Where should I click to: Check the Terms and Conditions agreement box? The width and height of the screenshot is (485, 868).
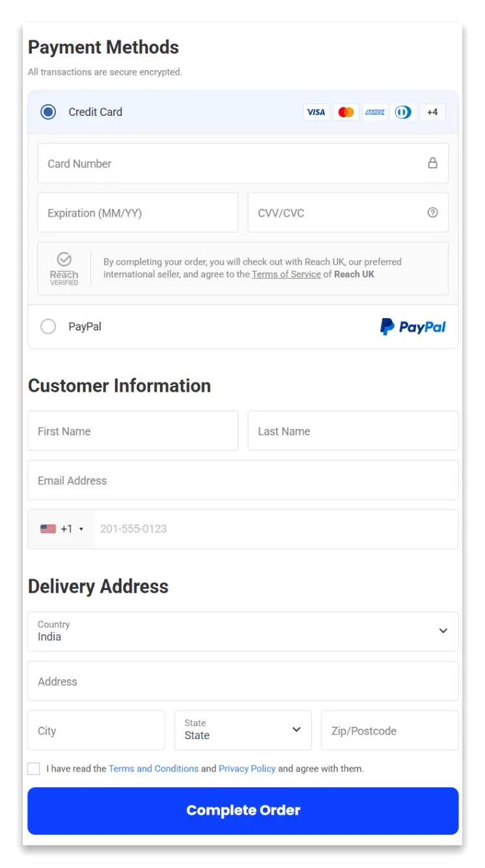[33, 768]
